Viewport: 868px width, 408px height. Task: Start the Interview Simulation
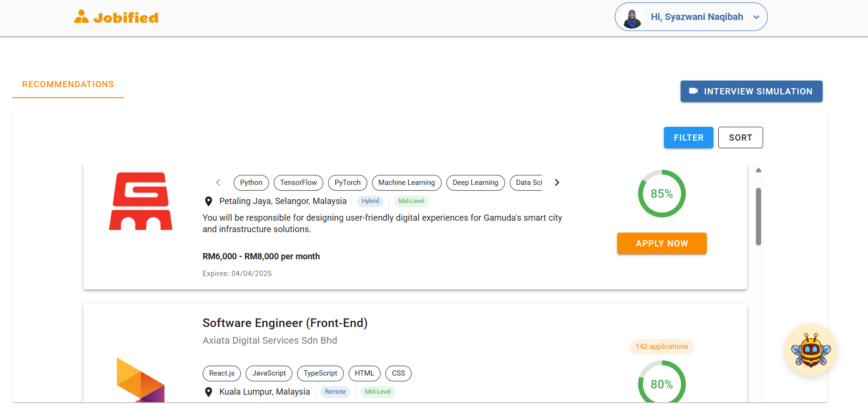click(751, 92)
